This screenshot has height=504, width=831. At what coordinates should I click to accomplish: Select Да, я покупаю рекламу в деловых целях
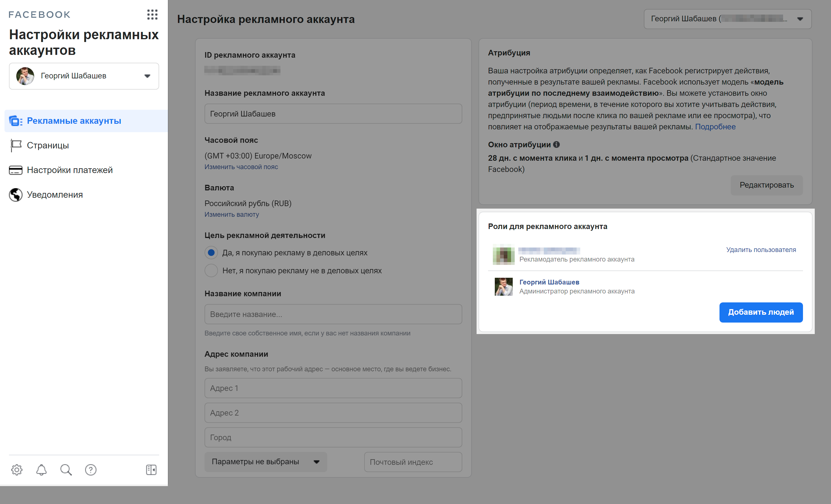[x=211, y=253]
